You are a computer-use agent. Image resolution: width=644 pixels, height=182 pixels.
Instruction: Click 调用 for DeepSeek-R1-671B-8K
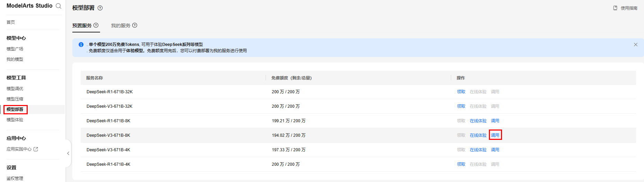pyautogui.click(x=495, y=121)
